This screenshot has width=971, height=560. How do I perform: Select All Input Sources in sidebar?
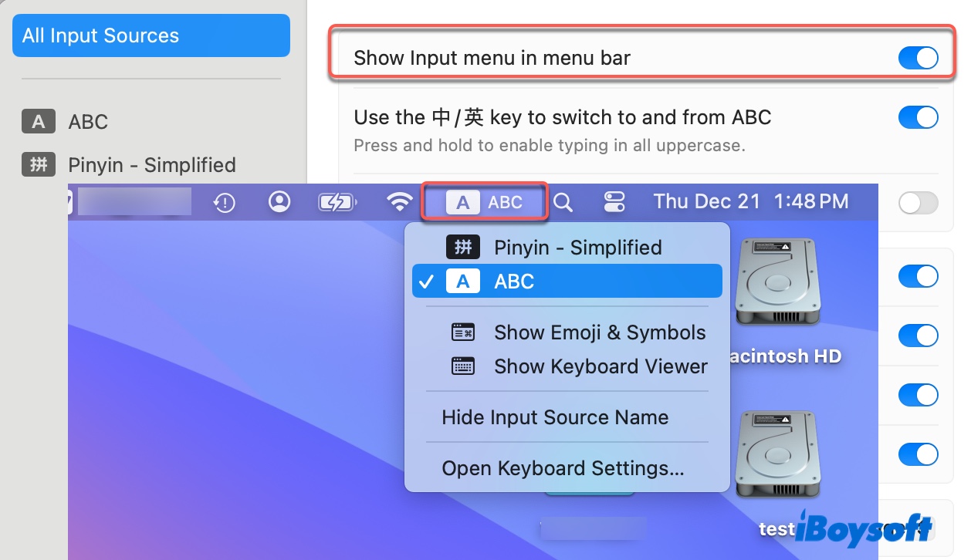pyautogui.click(x=151, y=35)
